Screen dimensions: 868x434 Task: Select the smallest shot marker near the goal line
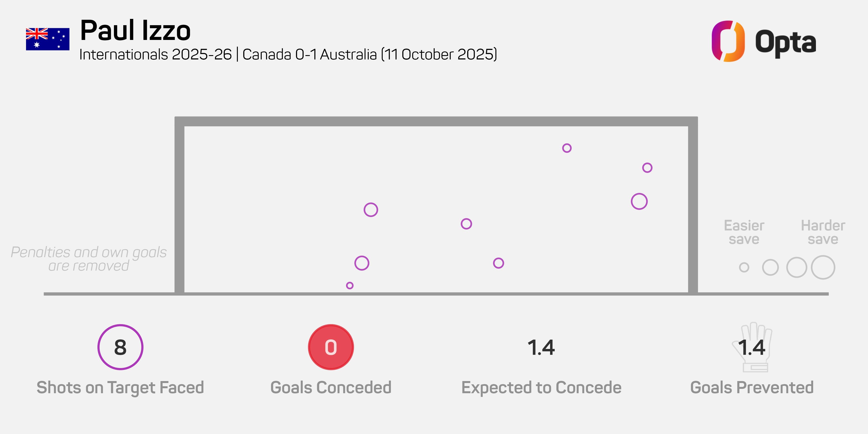(350, 285)
